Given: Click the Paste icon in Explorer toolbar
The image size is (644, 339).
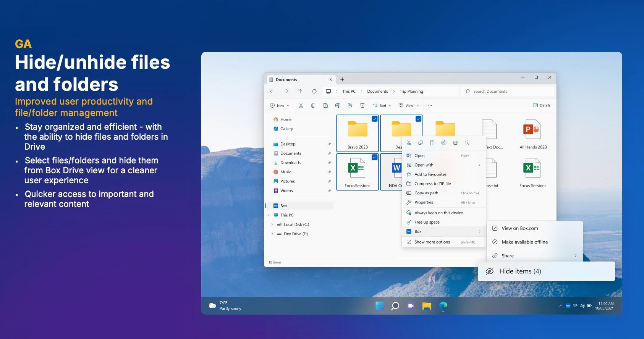Looking at the screenshot, I should [325, 105].
